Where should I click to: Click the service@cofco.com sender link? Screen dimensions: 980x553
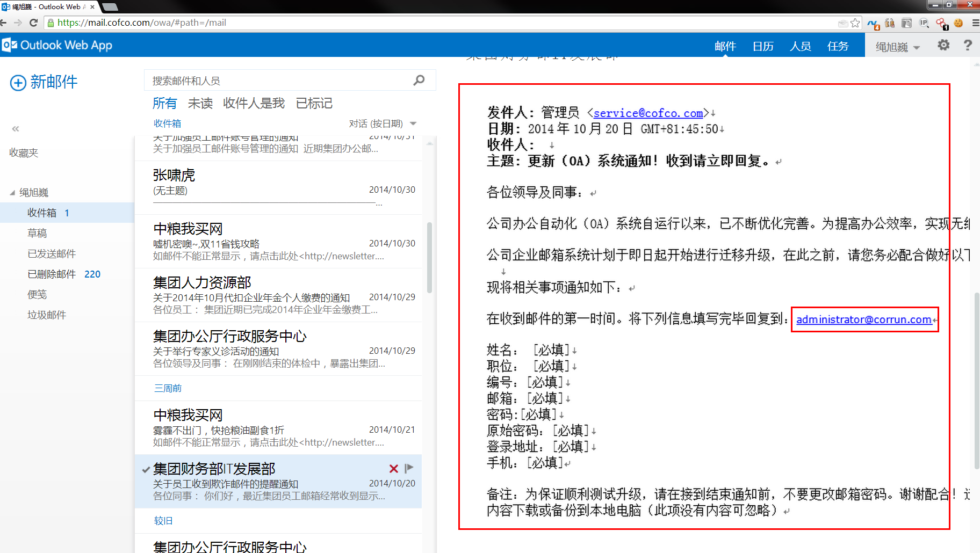point(648,113)
